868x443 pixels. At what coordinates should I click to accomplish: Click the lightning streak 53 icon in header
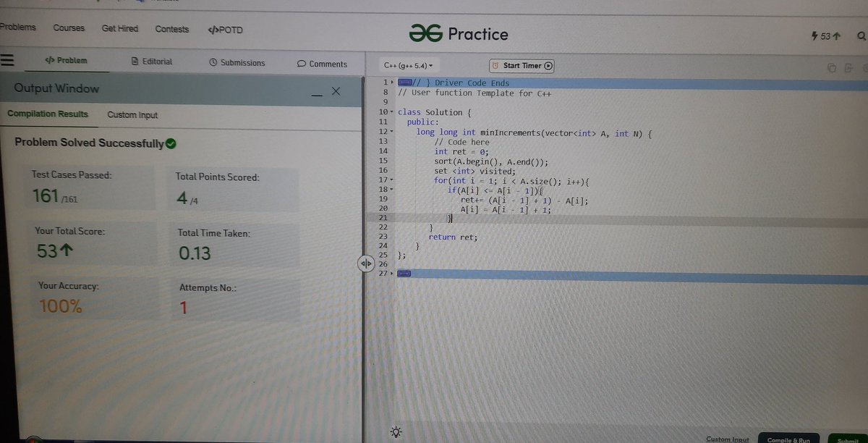coord(827,35)
